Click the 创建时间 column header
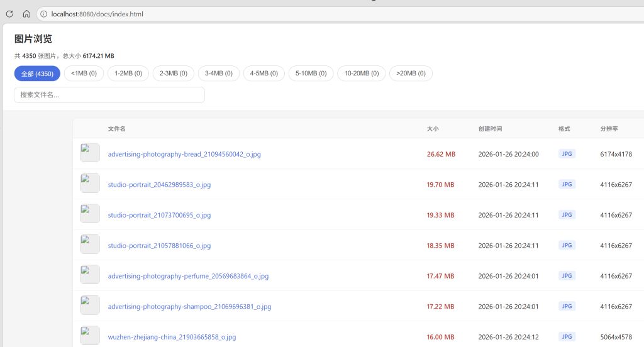This screenshot has height=347, width=644. (x=490, y=128)
